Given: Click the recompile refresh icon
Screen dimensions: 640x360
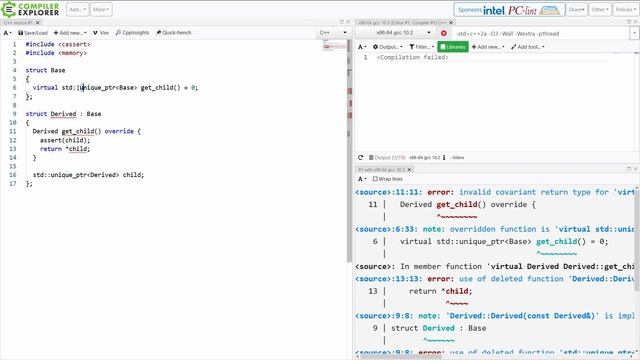Looking at the screenshot, I should coord(360,158).
